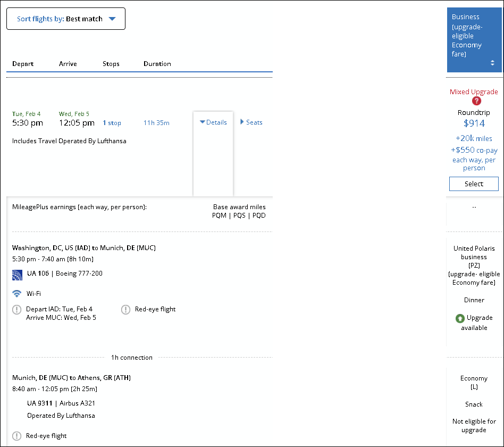This screenshot has width=504, height=447.
Task: Sort by Depart column header
Action: [23, 64]
